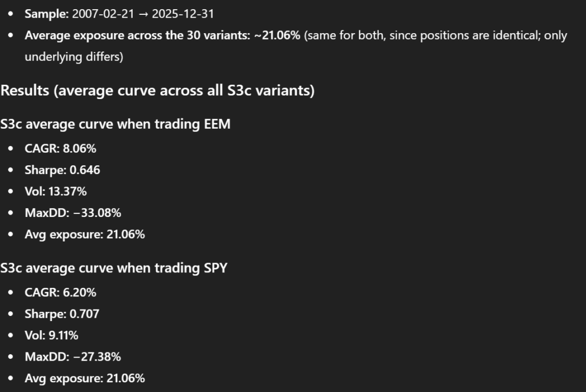The image size is (586, 392).
Task: Click the Results average curve heading
Action: [157, 90]
